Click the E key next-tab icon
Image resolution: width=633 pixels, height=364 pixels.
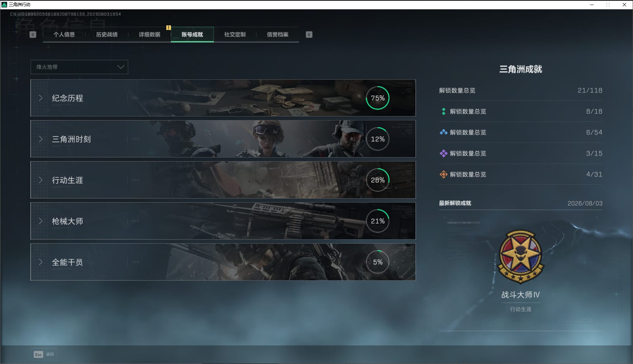click(309, 35)
